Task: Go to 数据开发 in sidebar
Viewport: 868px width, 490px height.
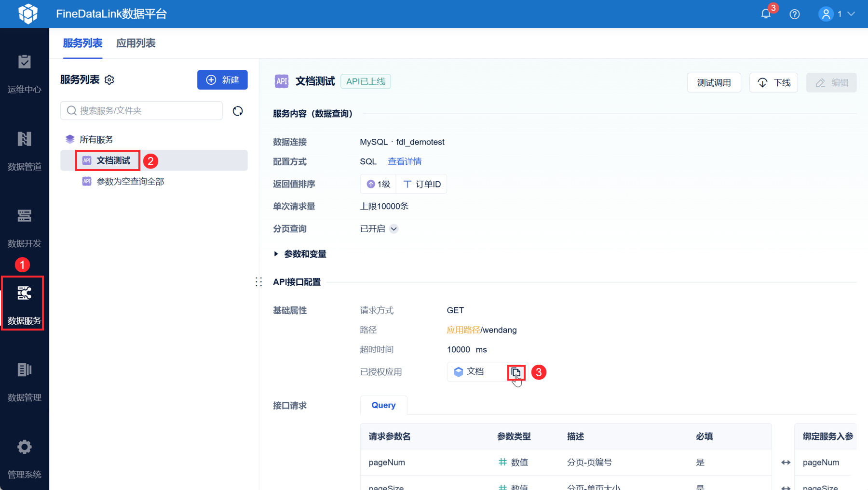Action: pyautogui.click(x=24, y=228)
